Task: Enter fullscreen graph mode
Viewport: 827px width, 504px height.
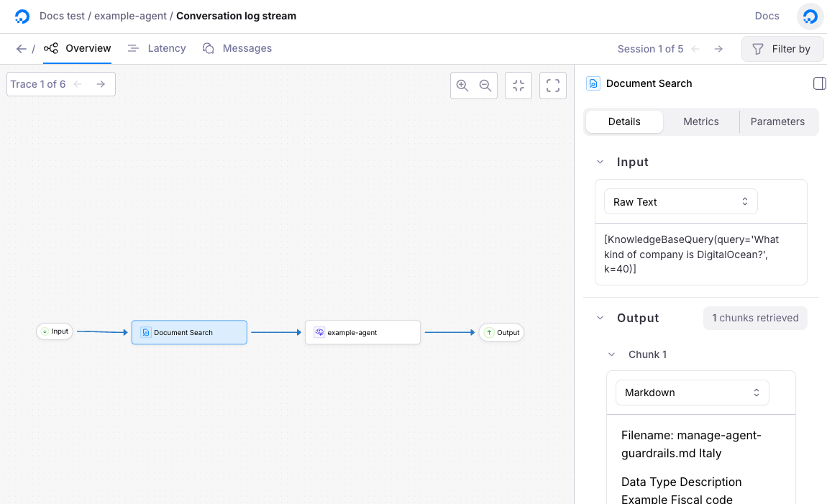Action: point(552,86)
